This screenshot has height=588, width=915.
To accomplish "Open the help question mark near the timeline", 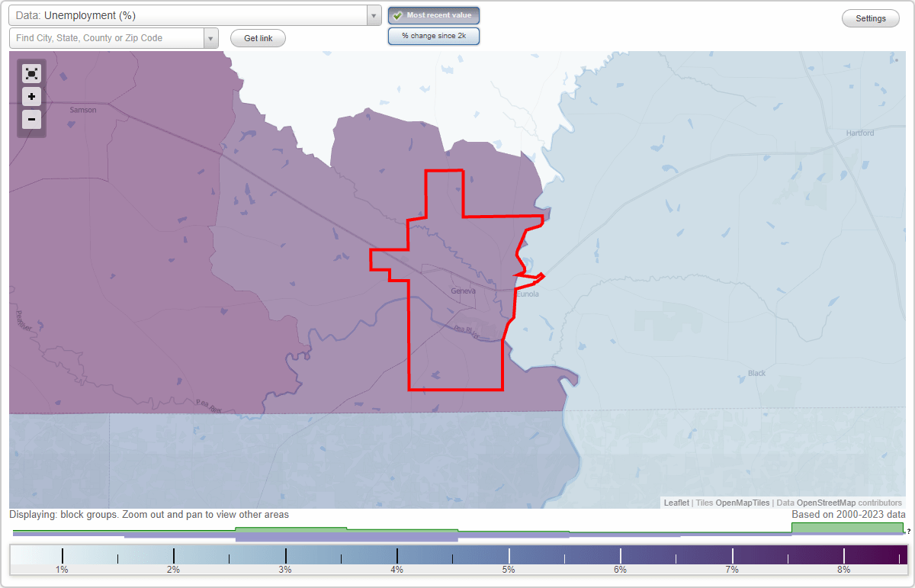I will (x=910, y=532).
